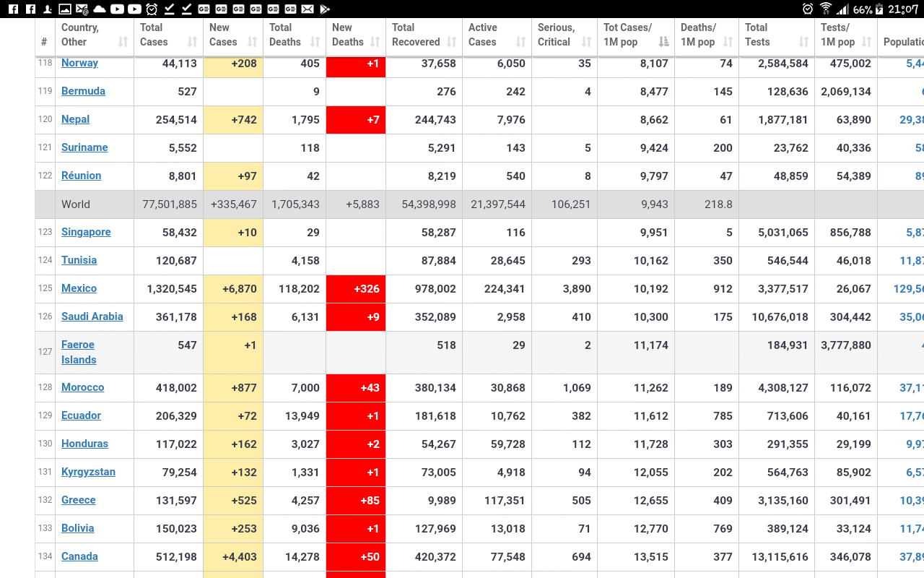Sort by Total Tests using its arrows
This screenshot has height=578, width=924.
[803, 42]
